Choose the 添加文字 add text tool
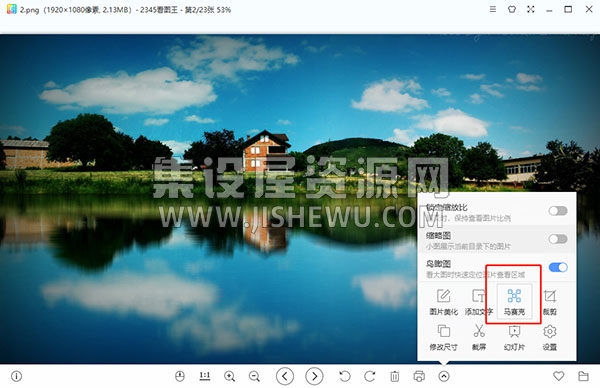This screenshot has width=600, height=388. pyautogui.click(x=479, y=302)
